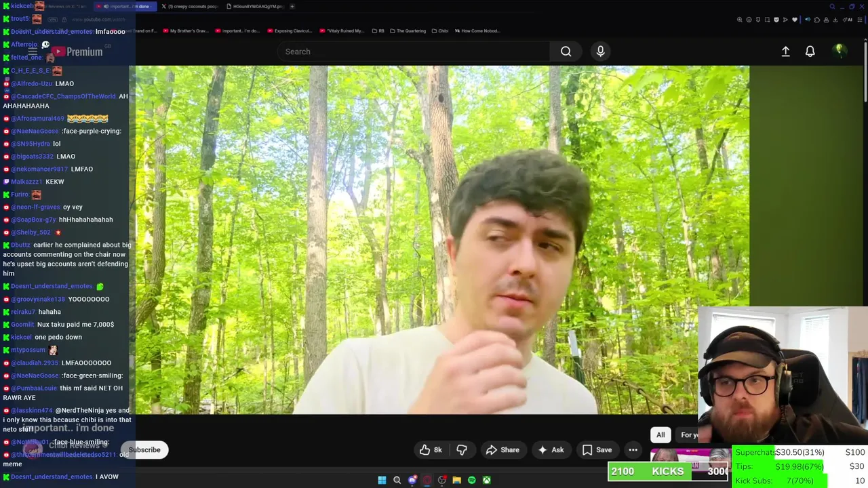Viewport: 868px width, 488px height.
Task: Open Spotify from the taskbar
Action: tap(471, 480)
